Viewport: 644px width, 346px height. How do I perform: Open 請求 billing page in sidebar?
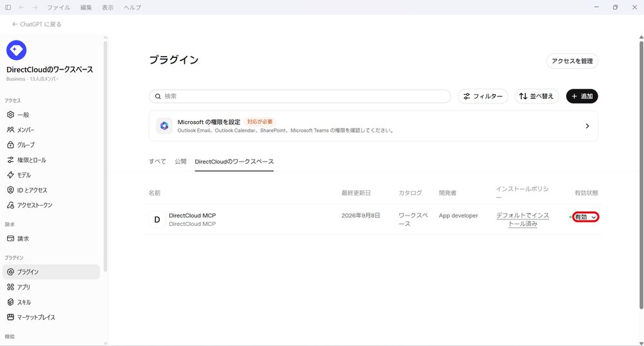[52, 239]
